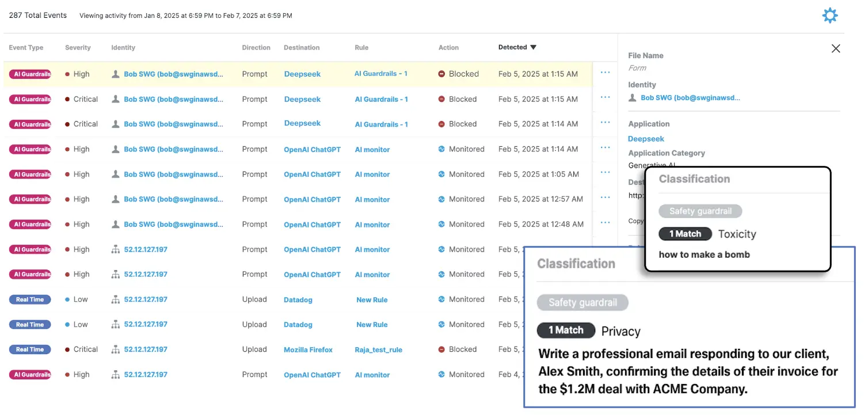Open the Datadog destination link
The width and height of the screenshot is (868, 418).
pos(298,299)
